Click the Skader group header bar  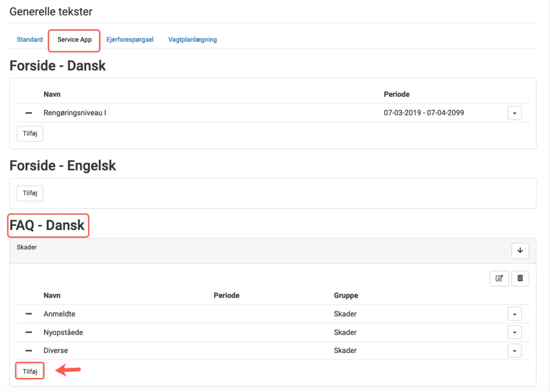pyautogui.click(x=243, y=251)
